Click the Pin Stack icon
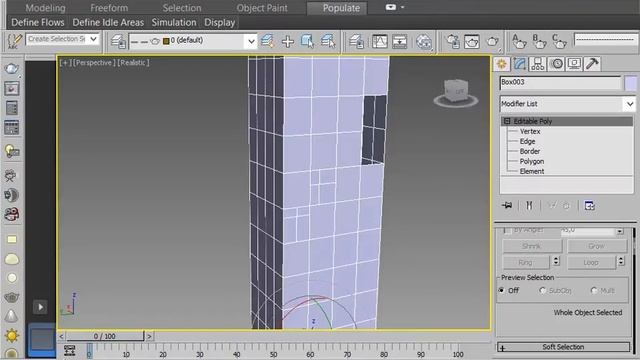Image resolution: width=640 pixels, height=360 pixels. [x=507, y=205]
